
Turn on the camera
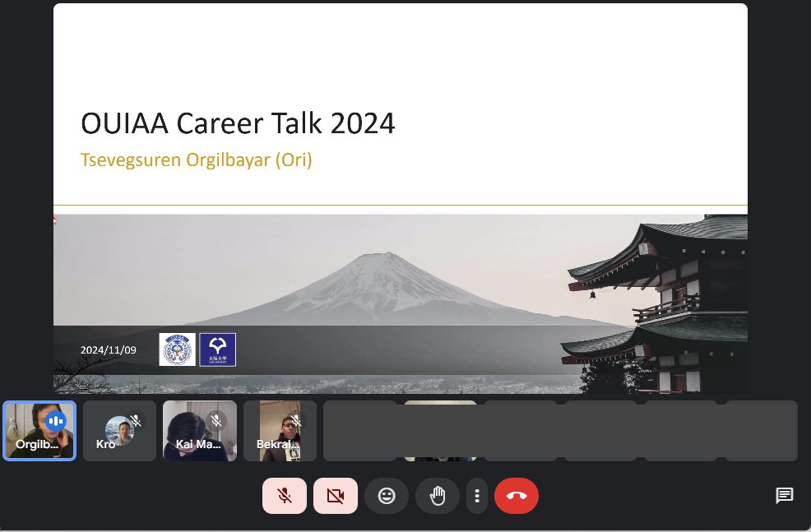coord(336,496)
